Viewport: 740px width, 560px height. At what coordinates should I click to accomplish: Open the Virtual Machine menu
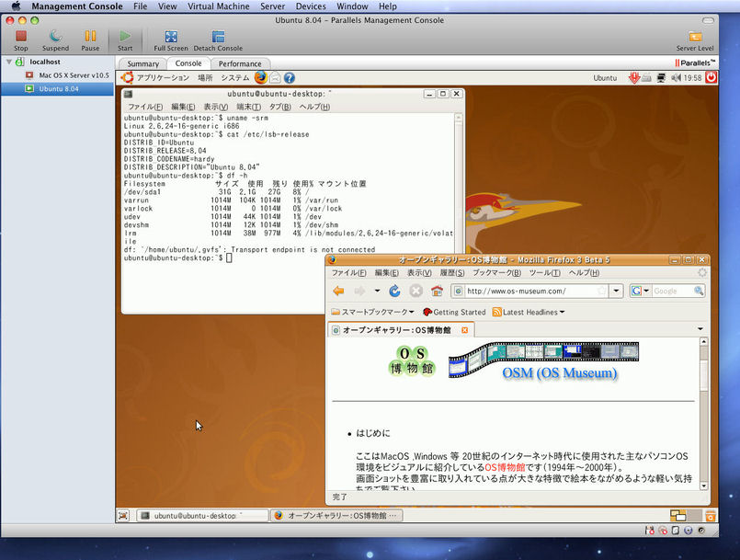pyautogui.click(x=219, y=6)
